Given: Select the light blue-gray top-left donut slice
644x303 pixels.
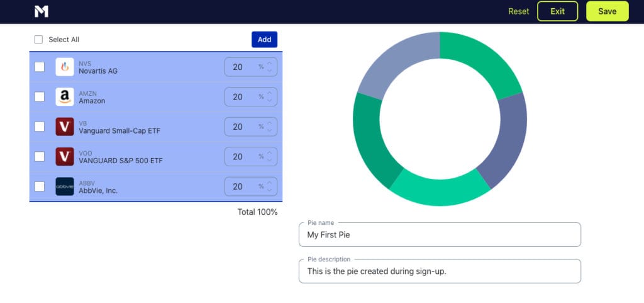Looking at the screenshot, I should [x=397, y=61].
